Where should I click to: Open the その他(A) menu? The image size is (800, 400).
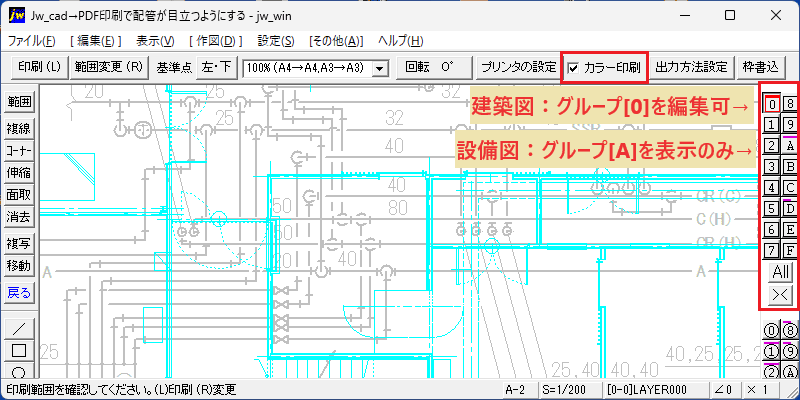336,41
